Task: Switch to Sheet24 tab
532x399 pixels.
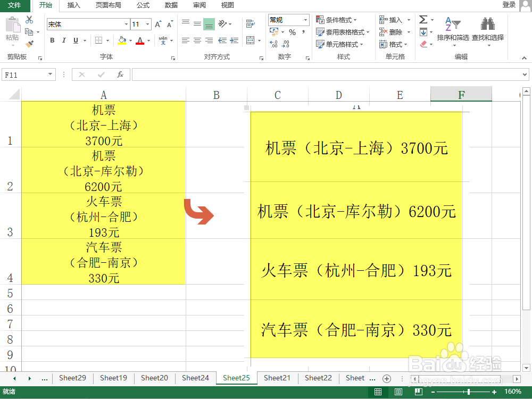Action: pyautogui.click(x=195, y=378)
